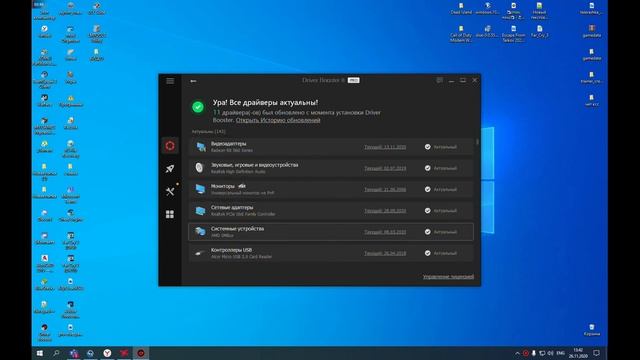Click the Мониторы device icon

pos(200,189)
